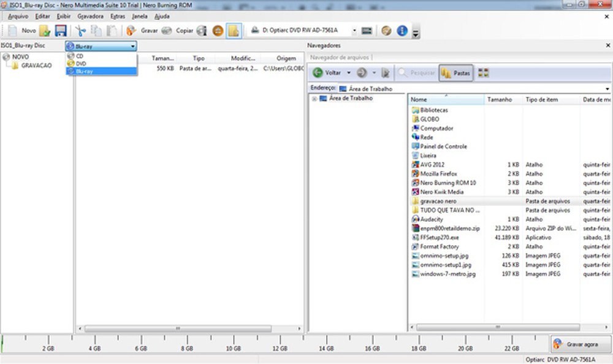Open the Voltar history dropdown arrow
This screenshot has height=364, width=613.
(349, 73)
